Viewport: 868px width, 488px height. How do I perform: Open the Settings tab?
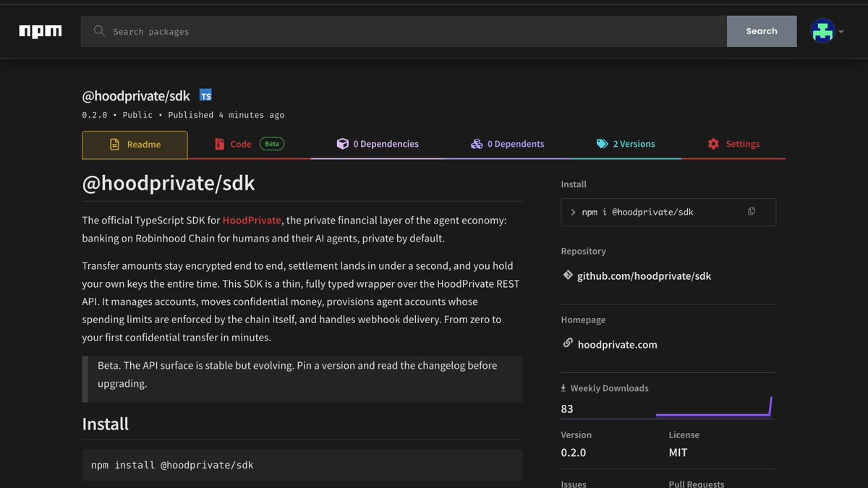(733, 144)
